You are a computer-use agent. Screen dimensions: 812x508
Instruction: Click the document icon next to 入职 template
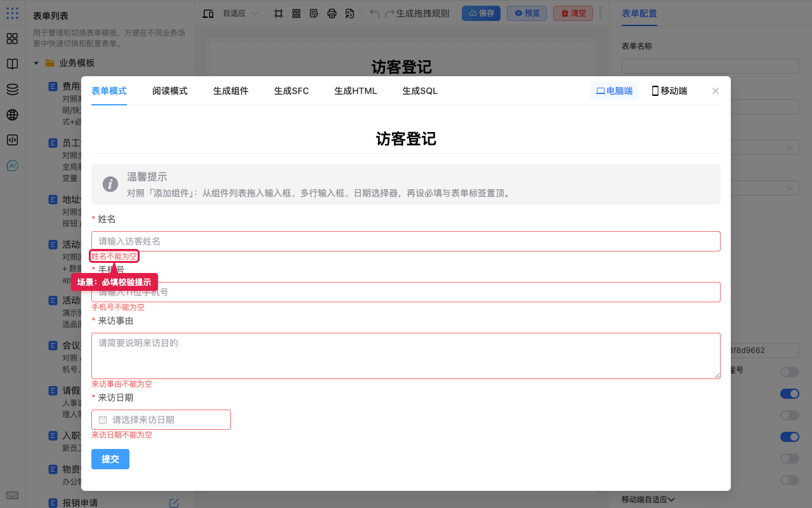point(53,436)
